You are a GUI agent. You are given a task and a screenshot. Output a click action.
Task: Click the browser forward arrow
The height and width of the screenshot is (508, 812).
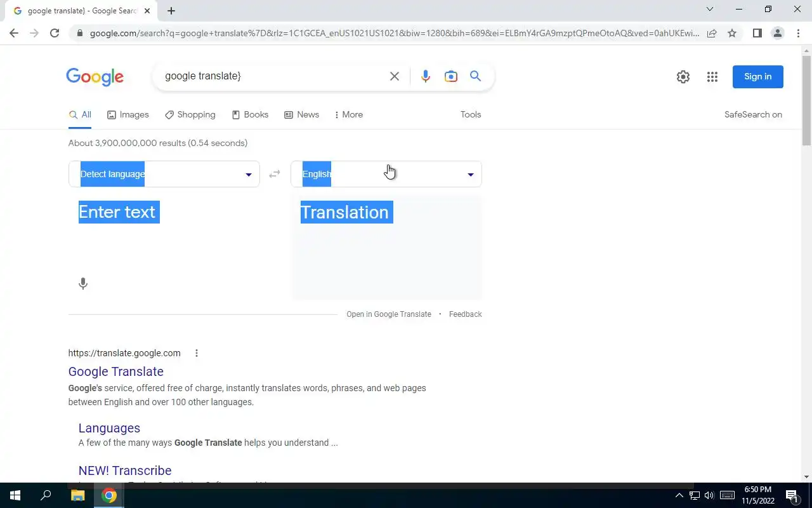coord(34,33)
